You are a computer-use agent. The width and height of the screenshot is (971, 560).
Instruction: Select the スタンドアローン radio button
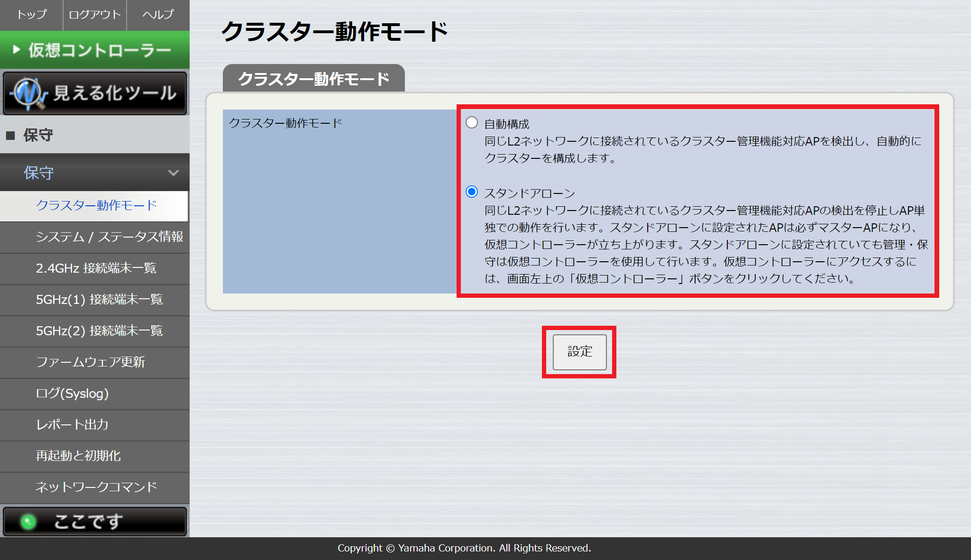(x=471, y=192)
